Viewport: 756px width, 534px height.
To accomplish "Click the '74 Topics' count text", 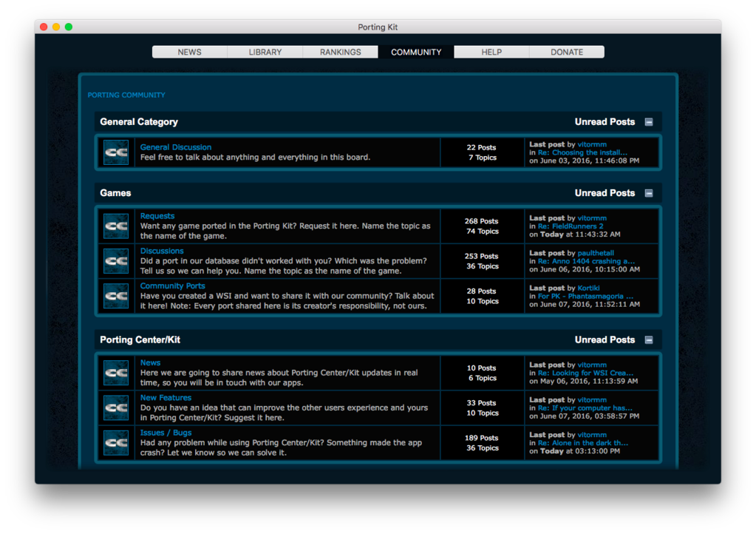I will (483, 231).
